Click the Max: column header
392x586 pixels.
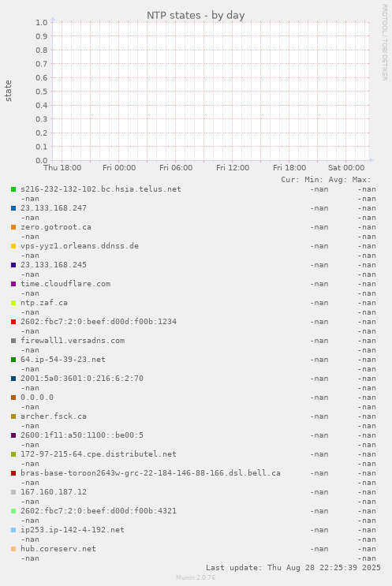click(361, 180)
